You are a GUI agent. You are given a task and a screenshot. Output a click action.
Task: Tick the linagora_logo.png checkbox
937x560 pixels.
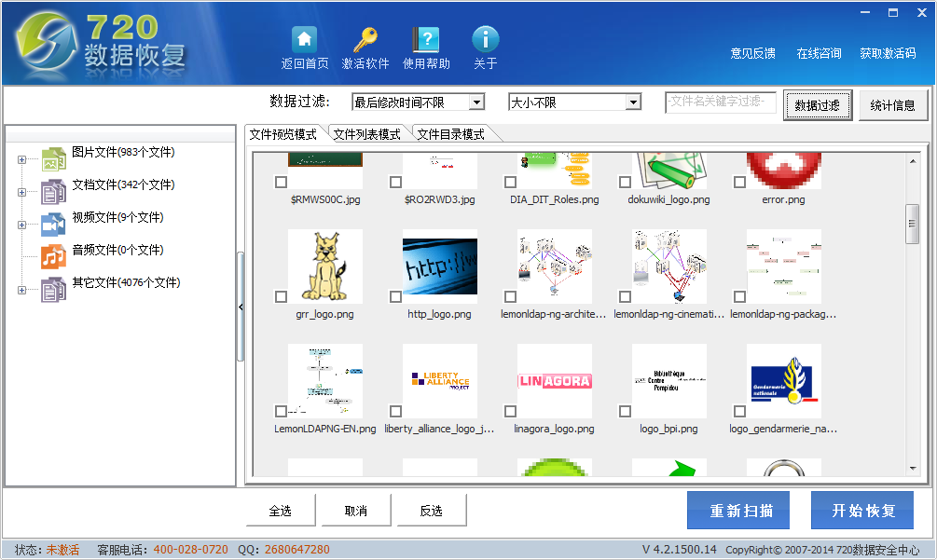(x=510, y=411)
